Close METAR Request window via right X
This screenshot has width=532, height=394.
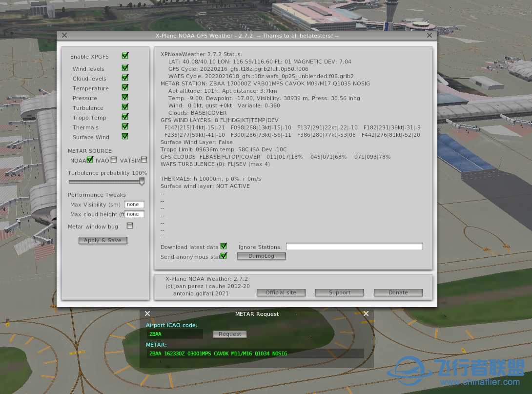point(366,313)
